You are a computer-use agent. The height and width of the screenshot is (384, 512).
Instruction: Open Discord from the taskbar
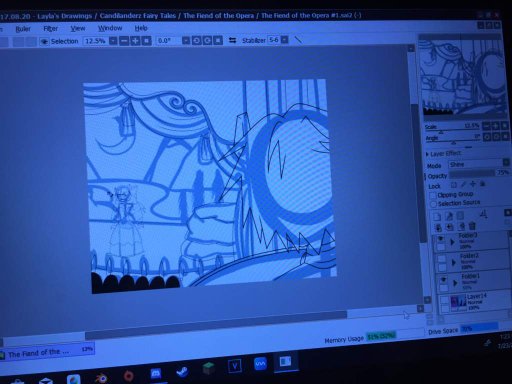pyautogui.click(x=156, y=373)
